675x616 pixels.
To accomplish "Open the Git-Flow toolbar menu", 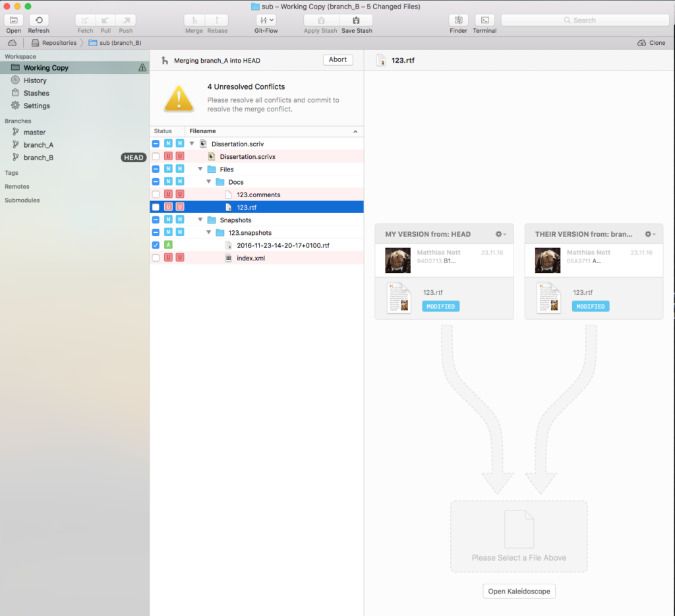I will (x=266, y=20).
